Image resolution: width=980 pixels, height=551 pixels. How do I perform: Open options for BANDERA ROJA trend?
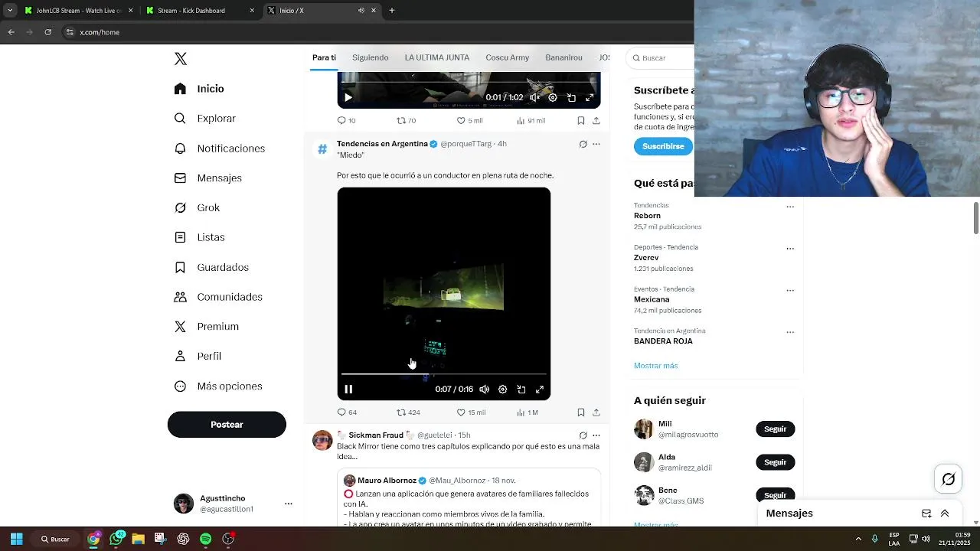pos(790,332)
